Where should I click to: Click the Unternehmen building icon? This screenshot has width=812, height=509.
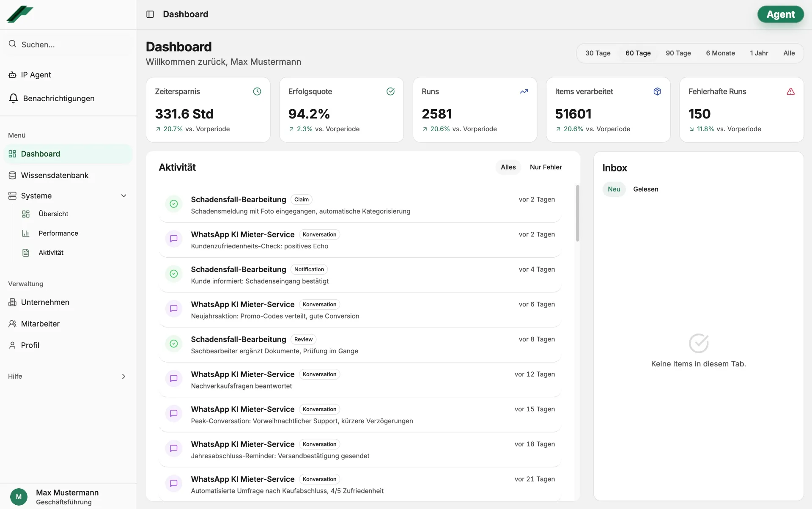[12, 302]
